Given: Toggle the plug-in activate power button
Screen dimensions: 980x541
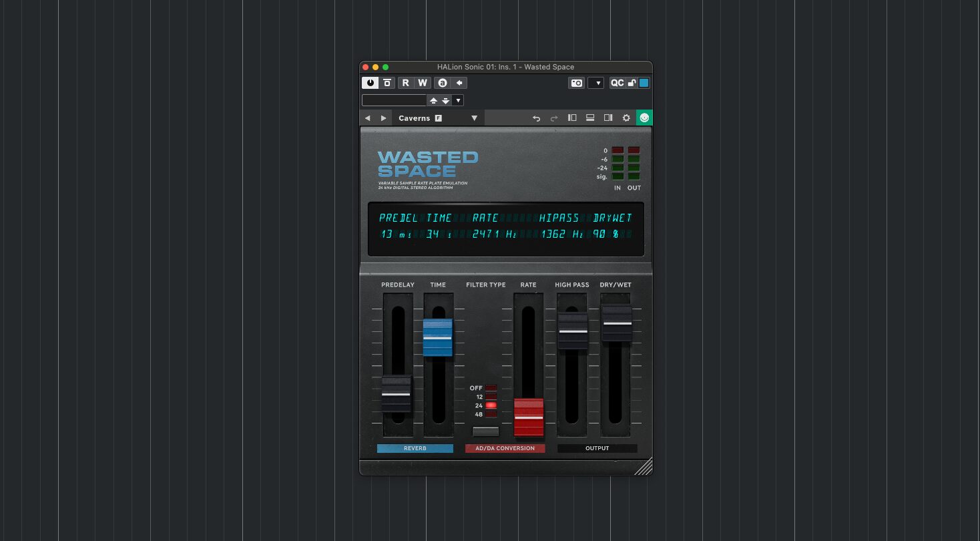Looking at the screenshot, I should click(x=370, y=83).
